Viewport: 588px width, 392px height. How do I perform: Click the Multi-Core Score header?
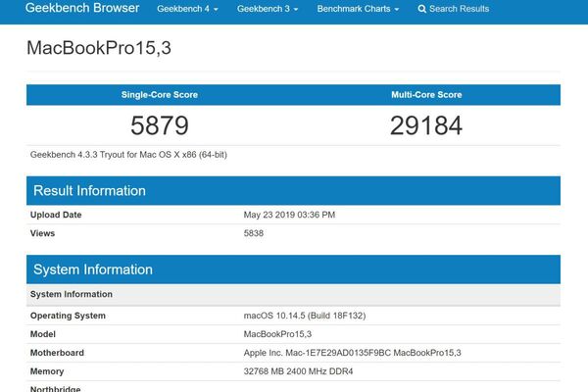pos(426,95)
